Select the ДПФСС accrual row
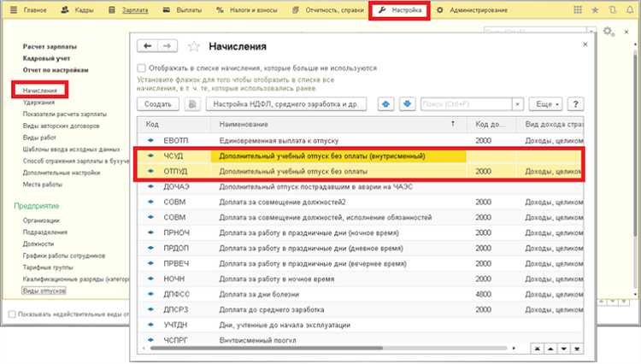The height and width of the screenshot is (364, 641). (361, 294)
